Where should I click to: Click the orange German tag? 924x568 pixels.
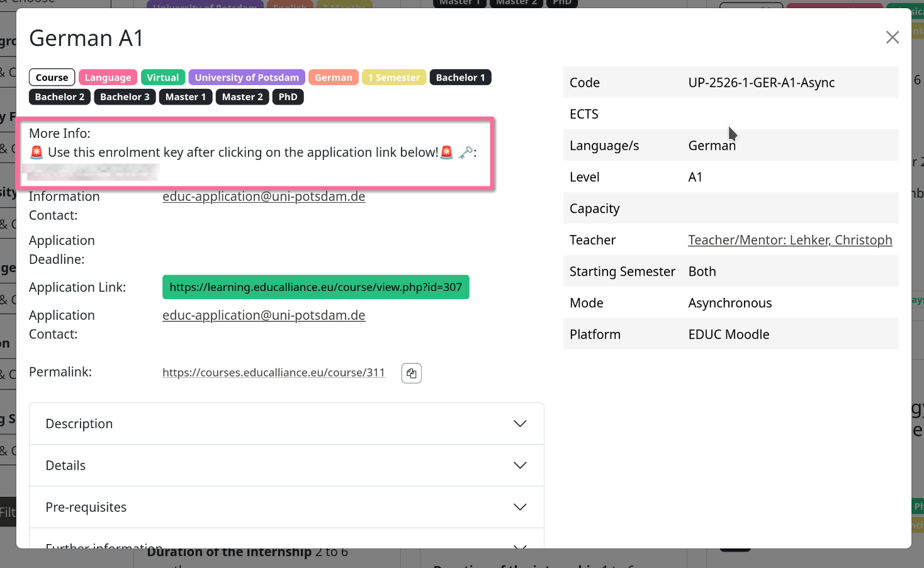click(334, 77)
